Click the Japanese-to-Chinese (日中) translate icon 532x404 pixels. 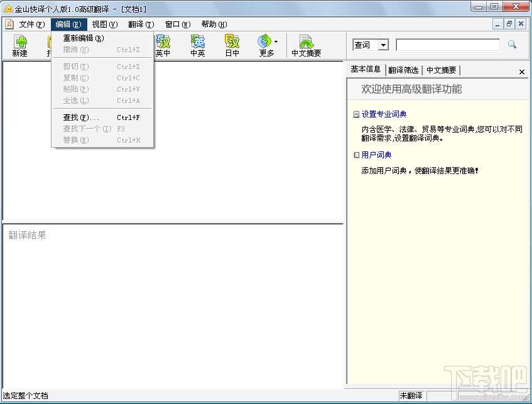click(232, 45)
